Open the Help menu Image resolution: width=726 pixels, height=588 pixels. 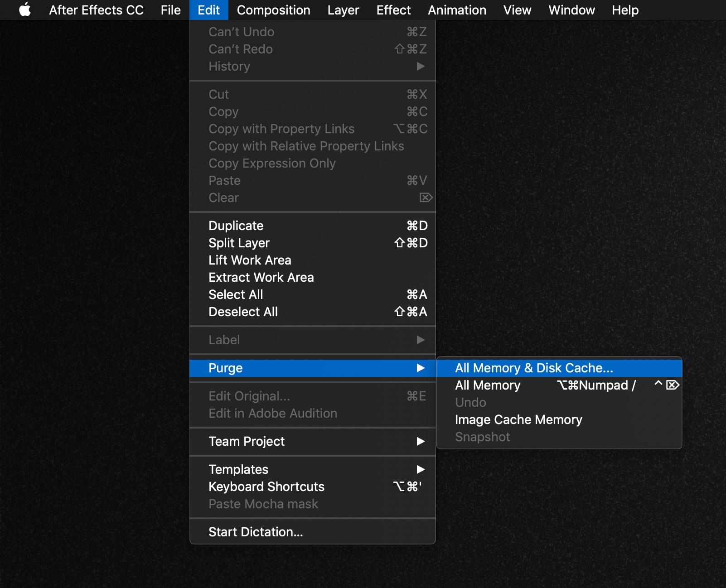point(625,10)
